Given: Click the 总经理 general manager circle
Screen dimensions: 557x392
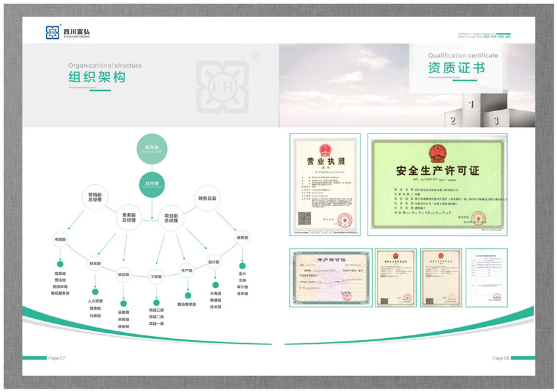Looking at the screenshot, I should coord(152,185).
